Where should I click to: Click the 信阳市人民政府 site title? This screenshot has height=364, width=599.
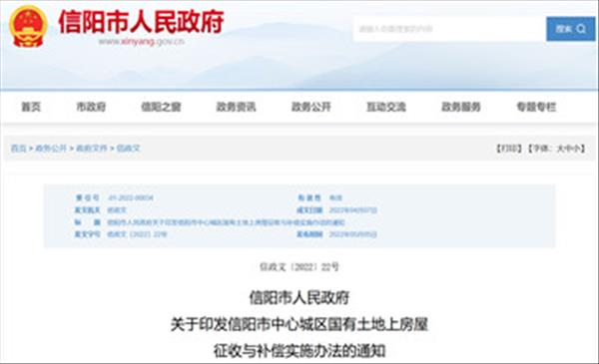(x=141, y=22)
